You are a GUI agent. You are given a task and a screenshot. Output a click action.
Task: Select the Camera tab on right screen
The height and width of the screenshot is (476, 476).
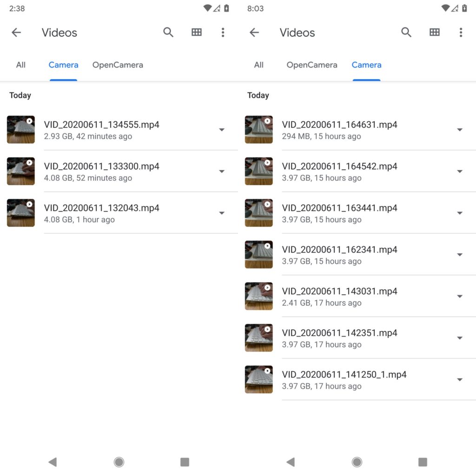point(366,65)
